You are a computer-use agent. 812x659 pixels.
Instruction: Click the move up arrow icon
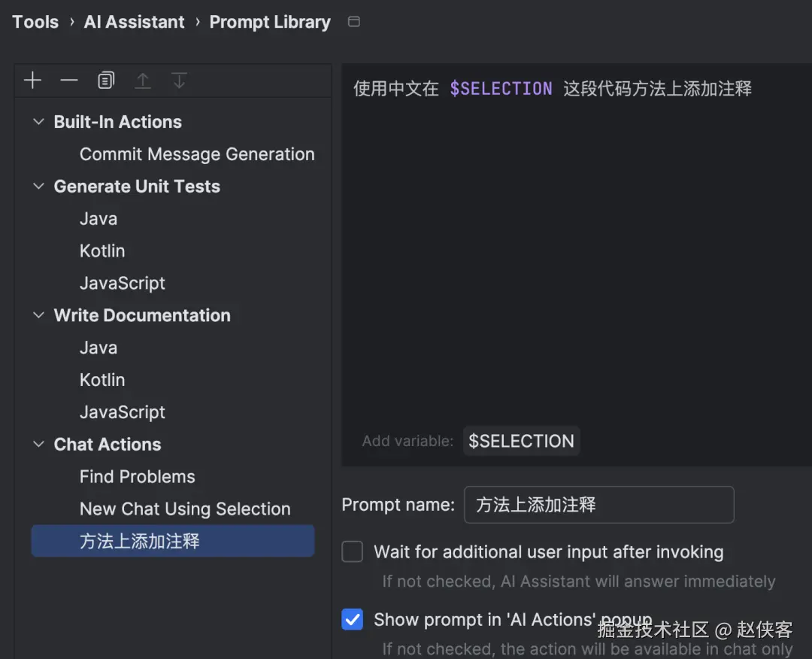143,80
